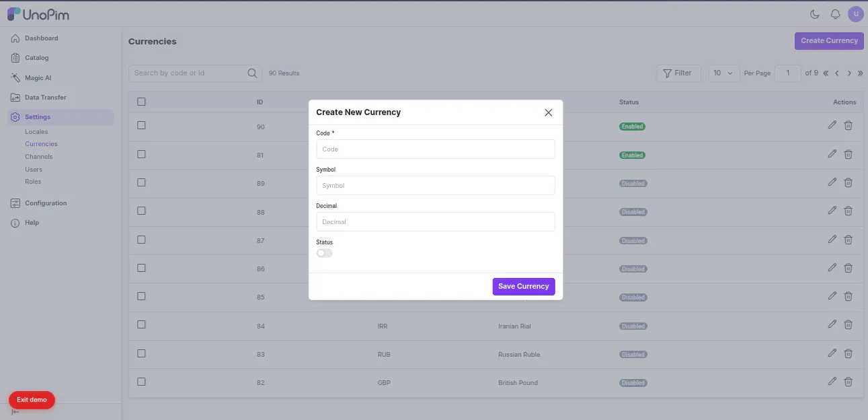Close the Create New Currency dialog

549,112
